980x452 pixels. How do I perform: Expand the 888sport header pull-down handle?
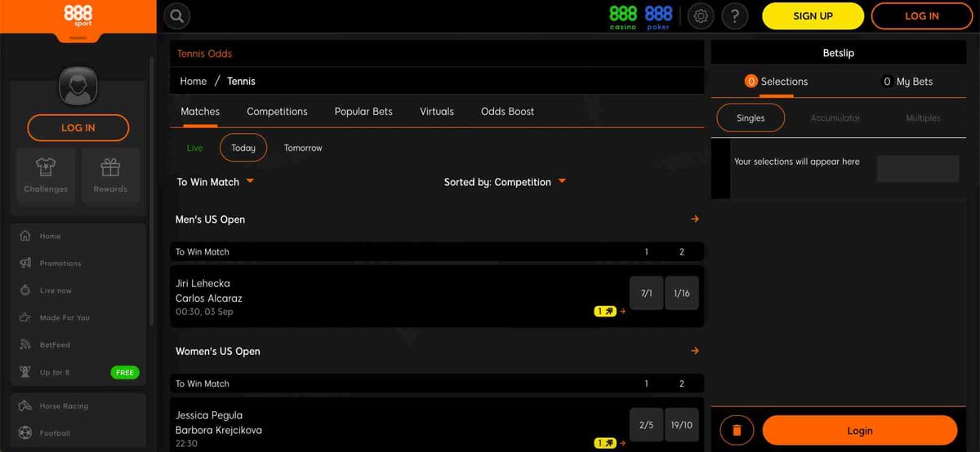click(78, 37)
